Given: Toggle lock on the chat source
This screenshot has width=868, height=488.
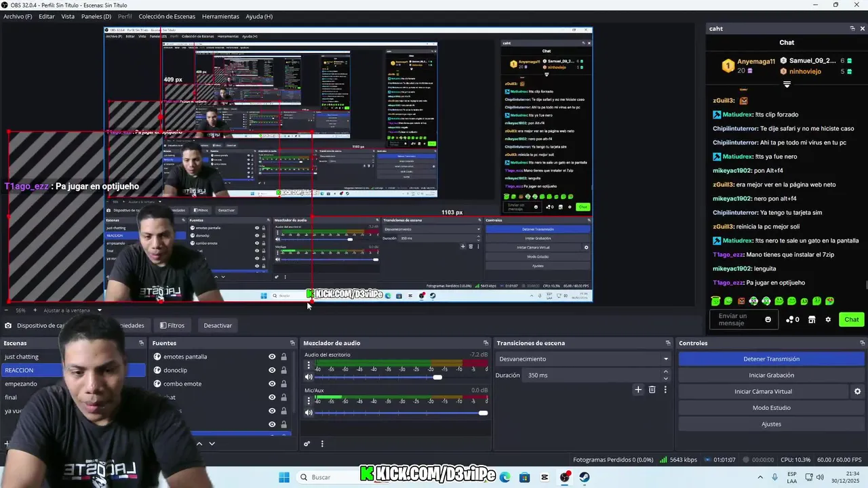Looking at the screenshot, I should 283,397.
